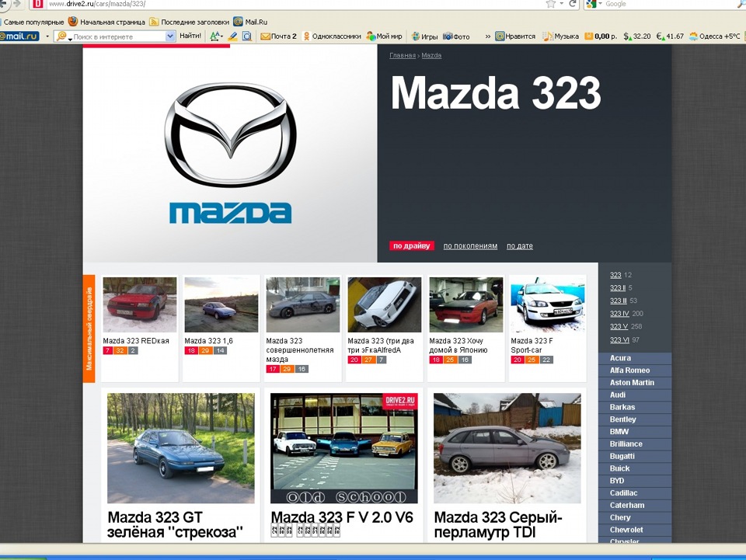Open the Mazda 323 три два три thumbnail

click(x=385, y=304)
